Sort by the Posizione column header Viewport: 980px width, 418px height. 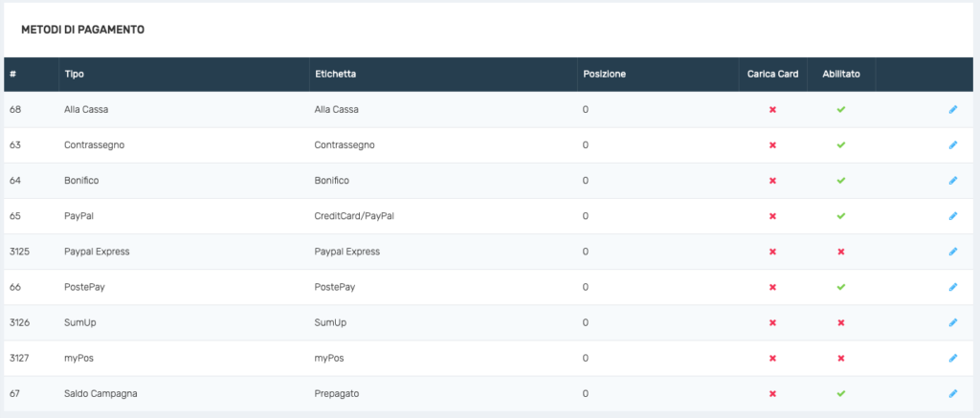tap(605, 74)
